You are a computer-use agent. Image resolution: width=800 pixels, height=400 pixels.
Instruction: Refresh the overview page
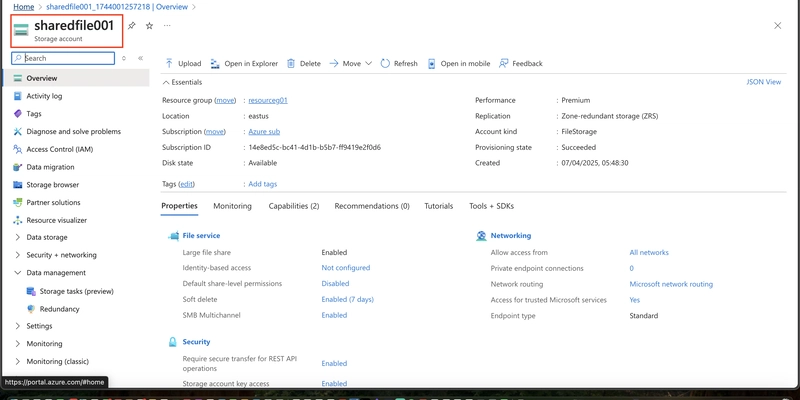click(x=399, y=64)
